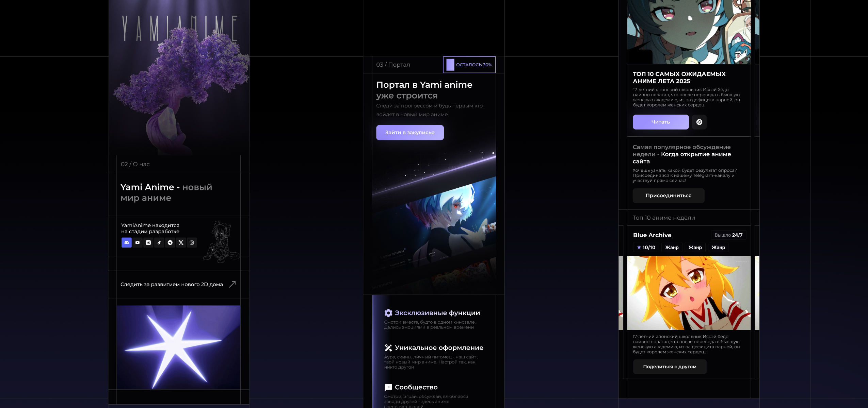The image size is (868, 408).
Task: Select the 10/10 star rating tag
Action: [x=646, y=247]
